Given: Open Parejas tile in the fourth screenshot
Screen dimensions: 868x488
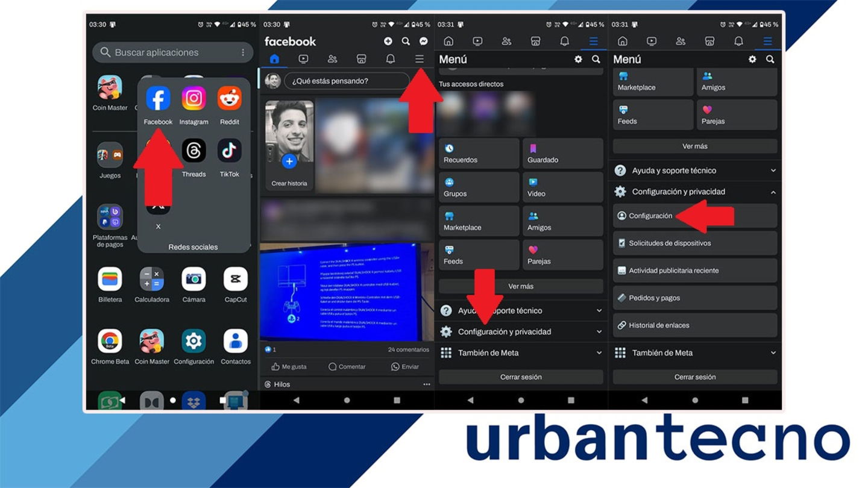Looking at the screenshot, I should point(737,115).
